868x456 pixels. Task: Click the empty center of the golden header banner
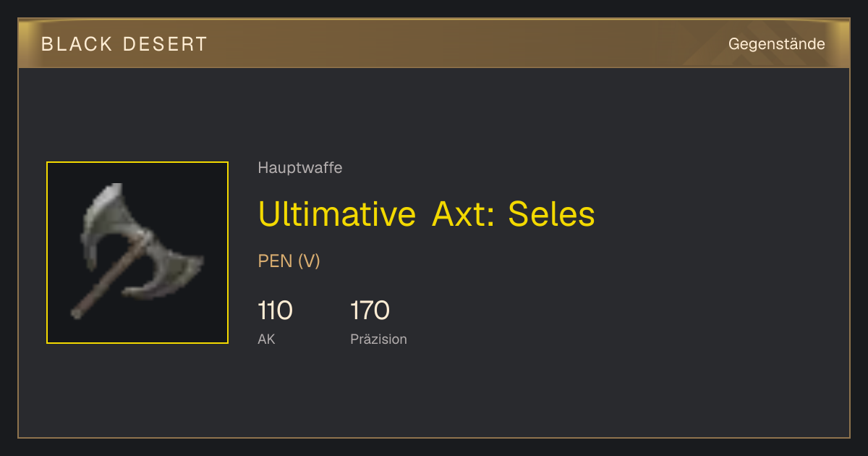[x=463, y=44]
